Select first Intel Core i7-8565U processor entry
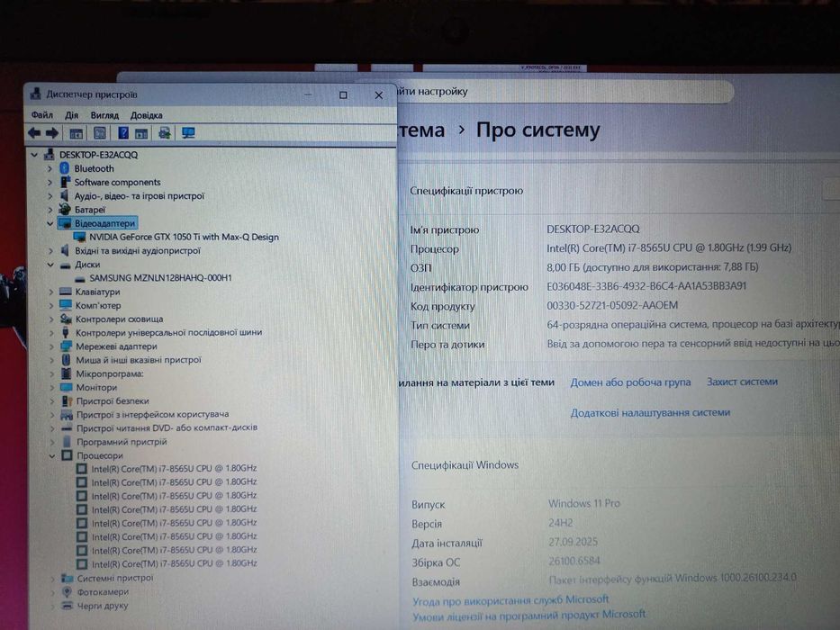This screenshot has height=630, width=840. pyautogui.click(x=174, y=468)
